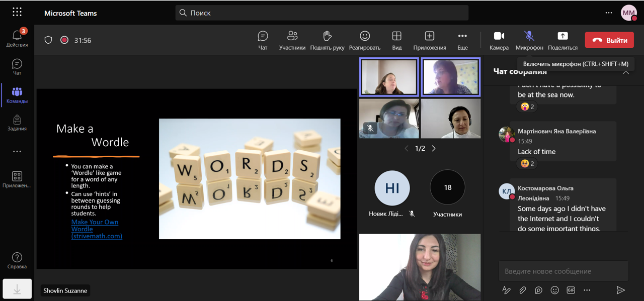Screen dimensions: 644x301
Task: Unmute using the Микрофон button
Action: [529, 40]
